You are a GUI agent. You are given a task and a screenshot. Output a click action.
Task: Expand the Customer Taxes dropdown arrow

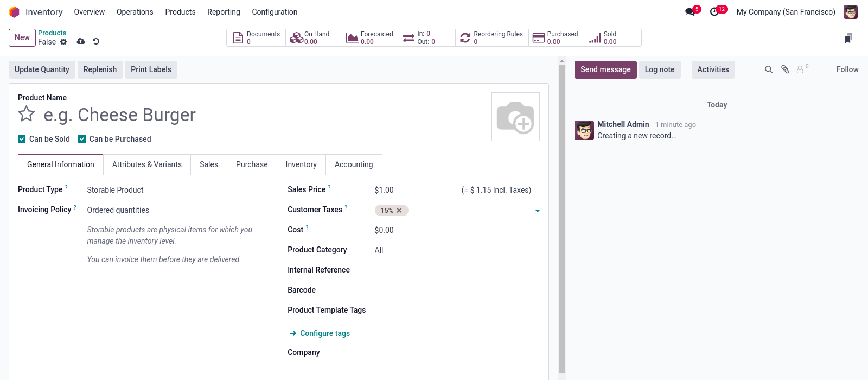537,211
